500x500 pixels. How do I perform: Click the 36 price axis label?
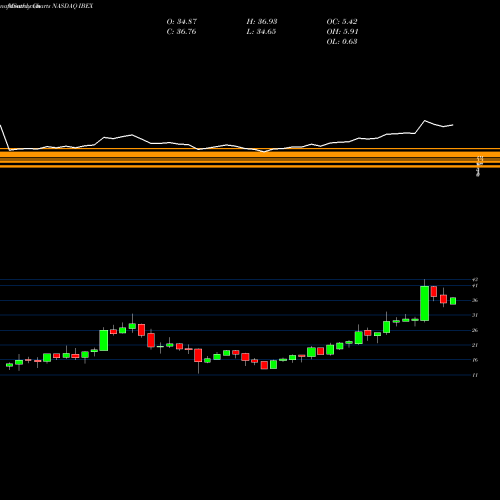475,300
